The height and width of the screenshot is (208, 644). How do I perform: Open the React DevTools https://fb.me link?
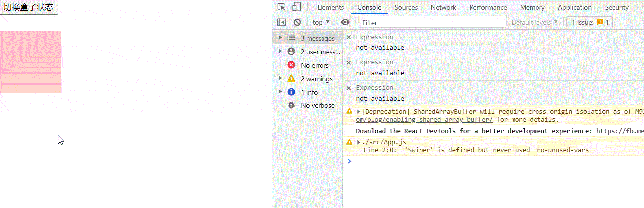click(620, 131)
